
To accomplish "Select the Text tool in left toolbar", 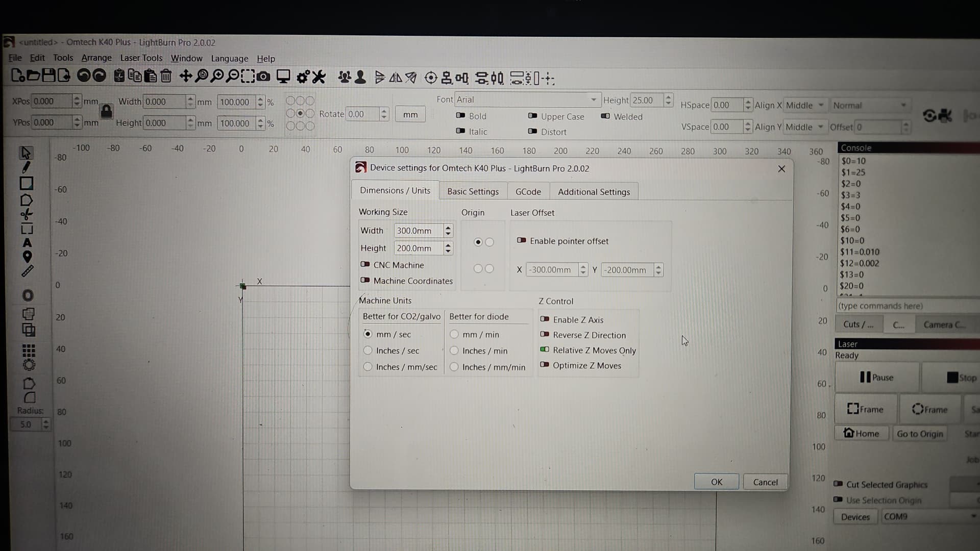I will pyautogui.click(x=27, y=243).
